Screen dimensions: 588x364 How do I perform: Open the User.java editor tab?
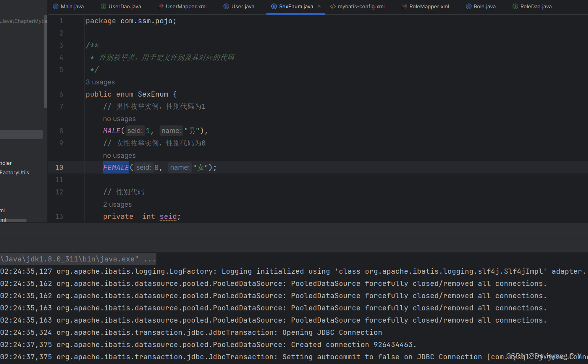tap(239, 7)
